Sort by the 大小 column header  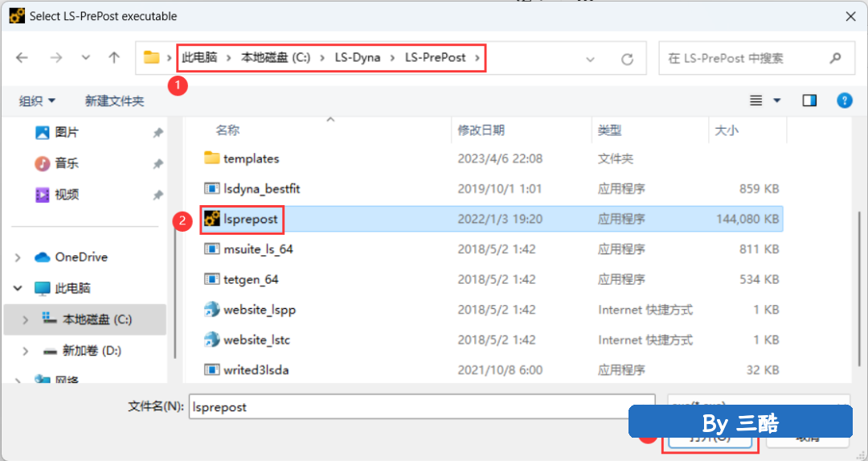(x=727, y=130)
